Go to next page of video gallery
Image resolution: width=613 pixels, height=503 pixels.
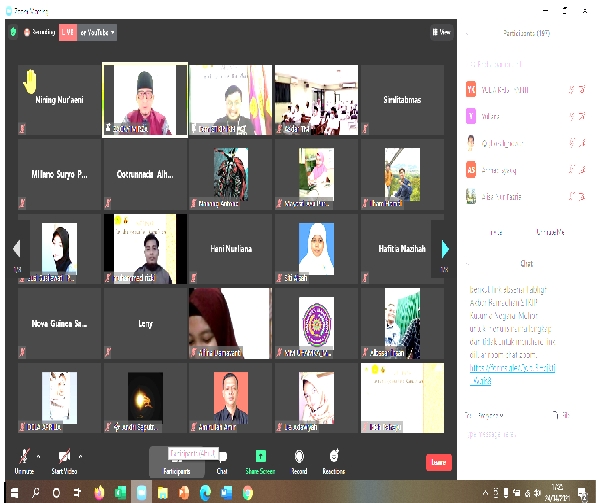pyautogui.click(x=445, y=249)
